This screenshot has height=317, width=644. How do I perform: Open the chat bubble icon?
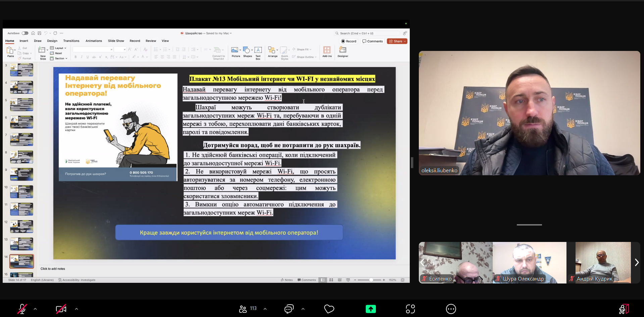click(x=289, y=309)
